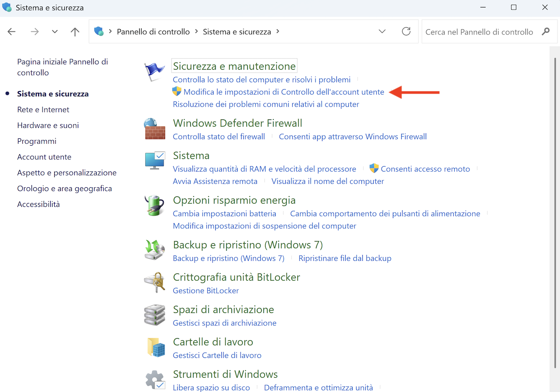
Task: Click the Sicurezza e manutenzione flag icon
Action: tap(154, 72)
